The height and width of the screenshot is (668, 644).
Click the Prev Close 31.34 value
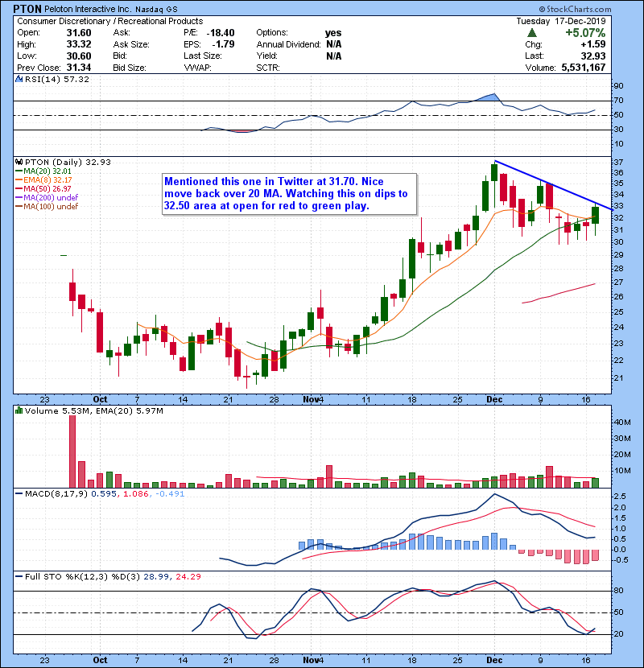click(x=79, y=68)
